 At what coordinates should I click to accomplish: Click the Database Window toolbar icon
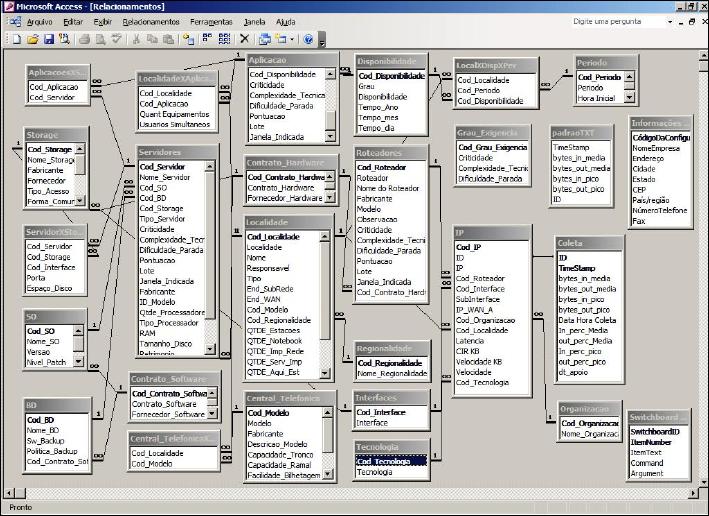tap(265, 39)
